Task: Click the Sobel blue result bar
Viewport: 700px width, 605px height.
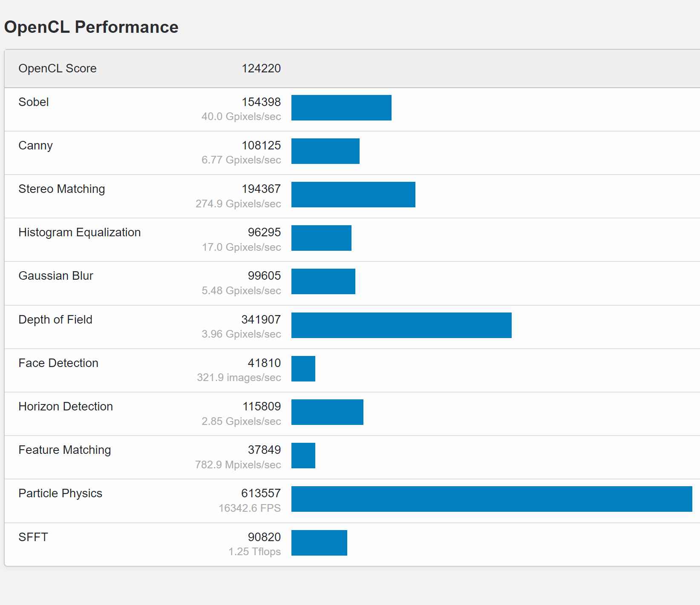Action: pyautogui.click(x=341, y=108)
